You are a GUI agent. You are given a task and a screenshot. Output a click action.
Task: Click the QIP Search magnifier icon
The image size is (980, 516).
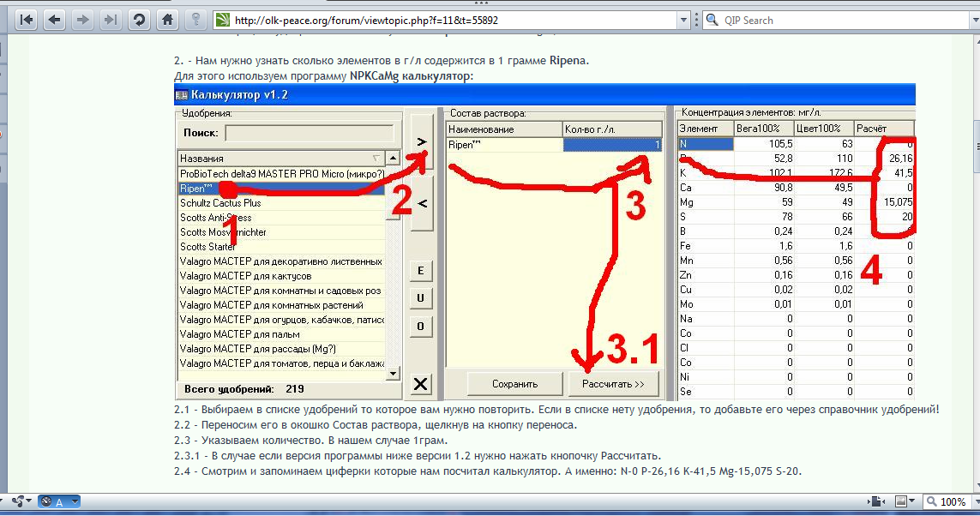(x=712, y=20)
